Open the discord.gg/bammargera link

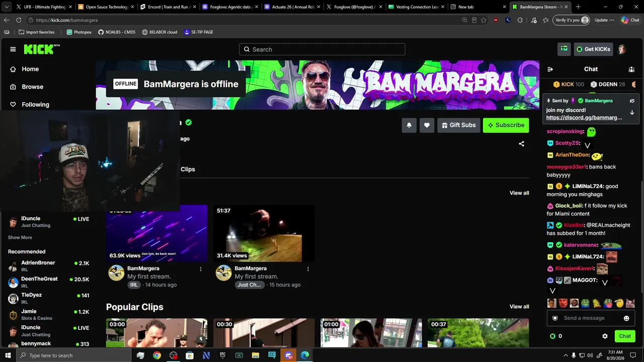pos(584,118)
